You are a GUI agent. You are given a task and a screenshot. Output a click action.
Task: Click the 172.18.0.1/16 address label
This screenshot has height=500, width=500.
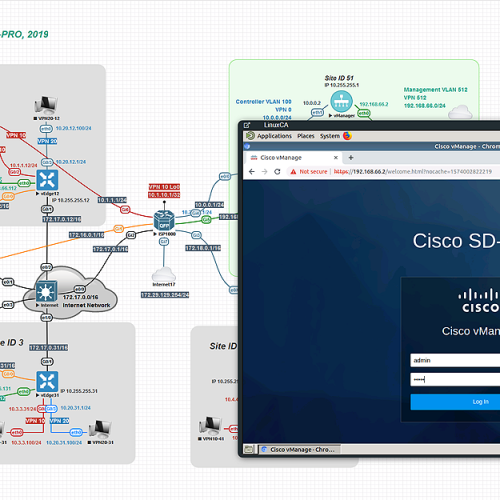point(203,248)
